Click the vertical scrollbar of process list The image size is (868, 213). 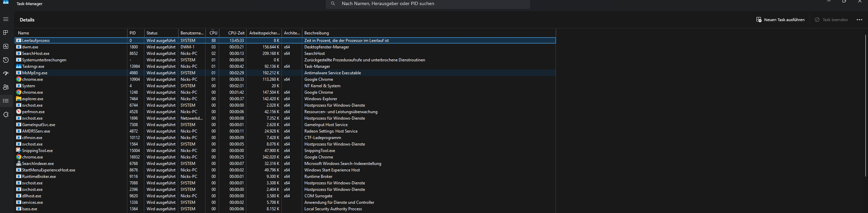click(x=866, y=105)
